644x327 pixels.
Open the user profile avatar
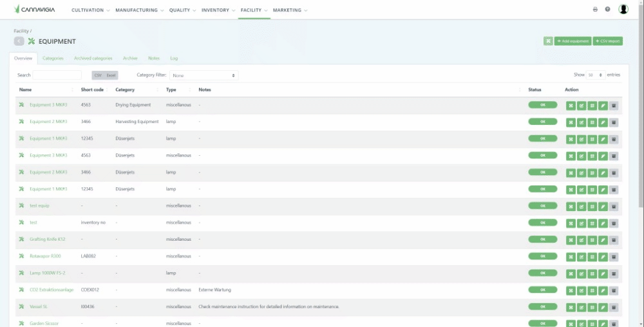click(x=623, y=10)
